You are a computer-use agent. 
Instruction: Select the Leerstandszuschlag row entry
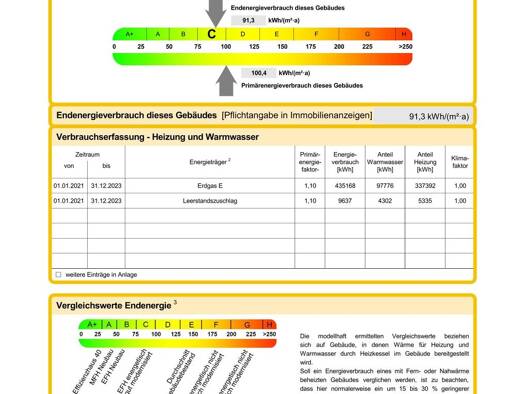tap(210, 201)
